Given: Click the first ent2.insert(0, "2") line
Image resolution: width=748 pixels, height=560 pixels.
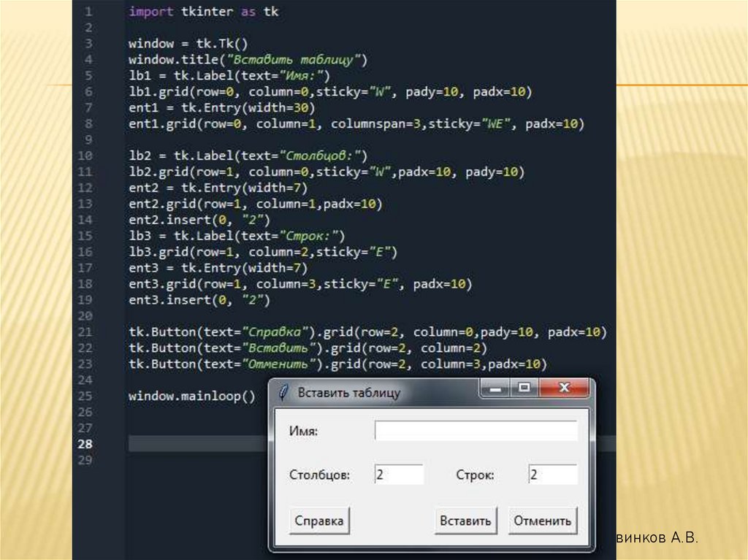Looking at the screenshot, I should tap(199, 220).
